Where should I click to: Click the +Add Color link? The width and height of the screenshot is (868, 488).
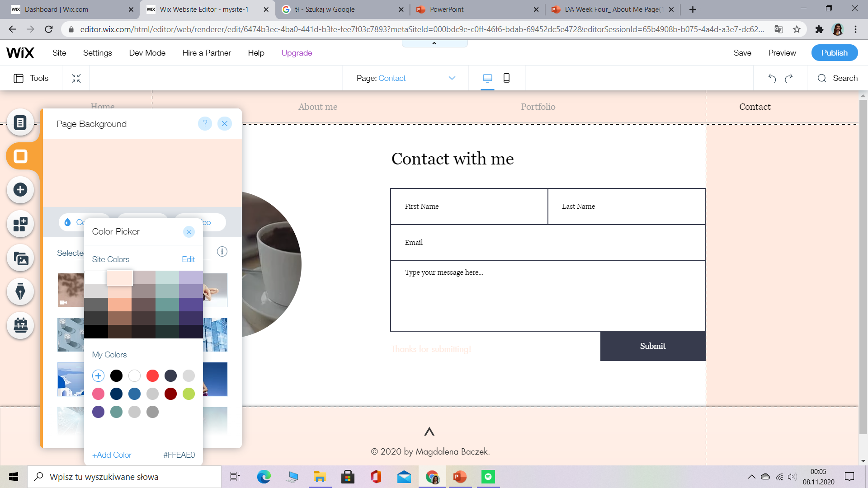(112, 455)
